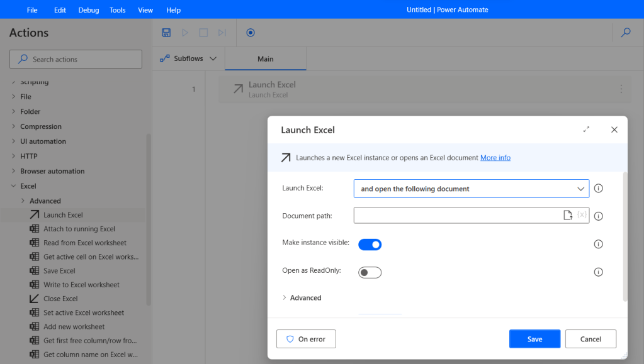Open the Launch Excel mode dropdown
This screenshot has width=644, height=364.
pos(471,189)
